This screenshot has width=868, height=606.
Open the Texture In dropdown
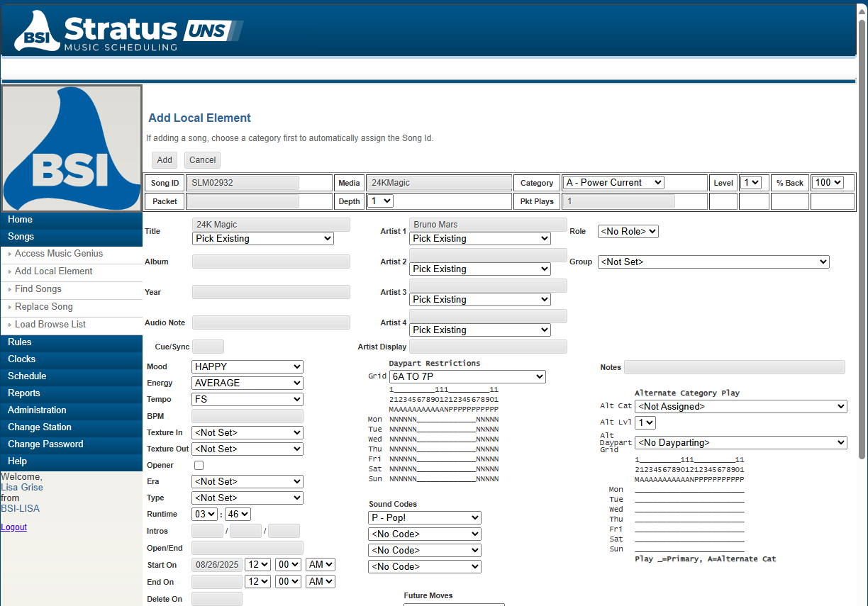[x=247, y=432]
